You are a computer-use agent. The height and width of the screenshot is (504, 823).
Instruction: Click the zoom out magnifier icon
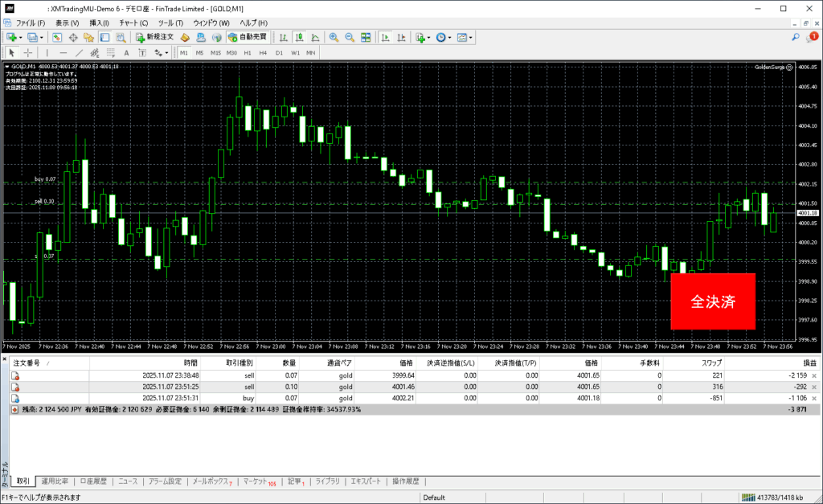[350, 37]
